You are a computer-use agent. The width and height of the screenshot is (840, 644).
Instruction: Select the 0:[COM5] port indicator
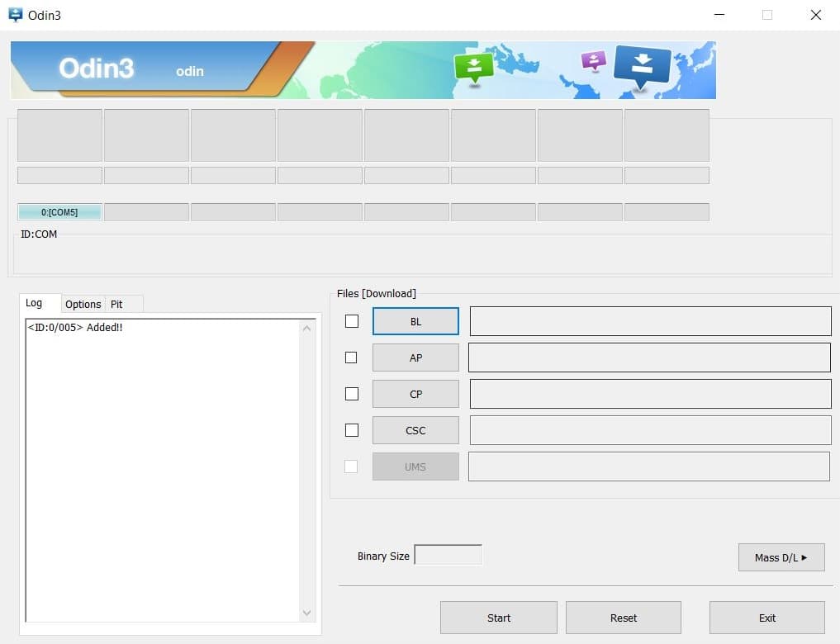(x=59, y=212)
